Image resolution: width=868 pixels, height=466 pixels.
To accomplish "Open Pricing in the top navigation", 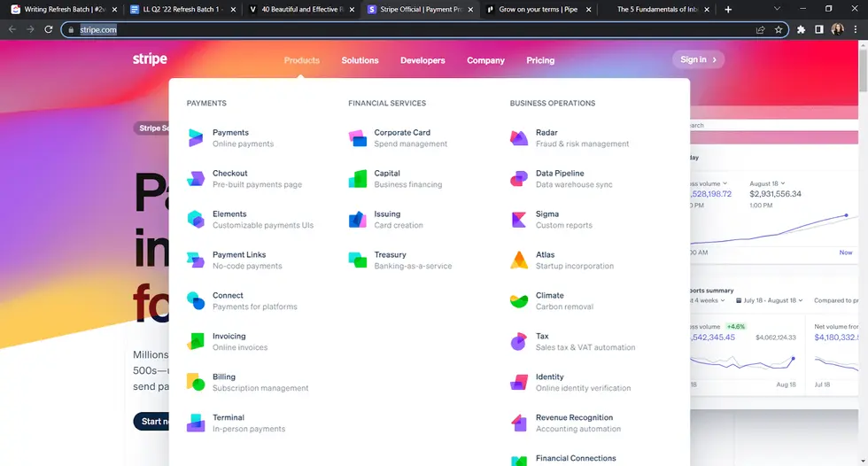I will point(540,60).
